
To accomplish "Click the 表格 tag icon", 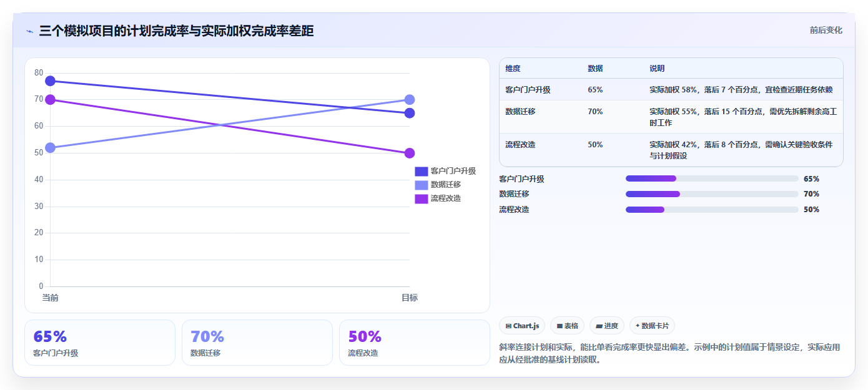I will pos(560,326).
